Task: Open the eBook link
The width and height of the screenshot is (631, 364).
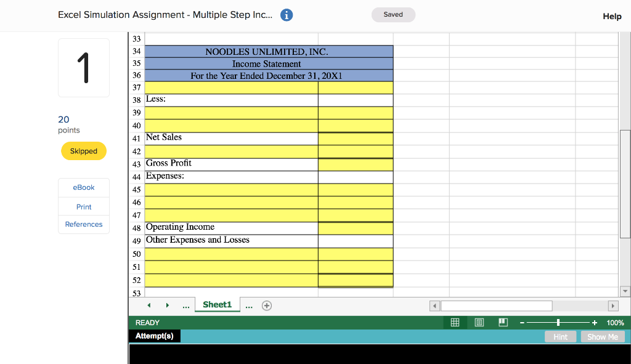Action: point(83,187)
